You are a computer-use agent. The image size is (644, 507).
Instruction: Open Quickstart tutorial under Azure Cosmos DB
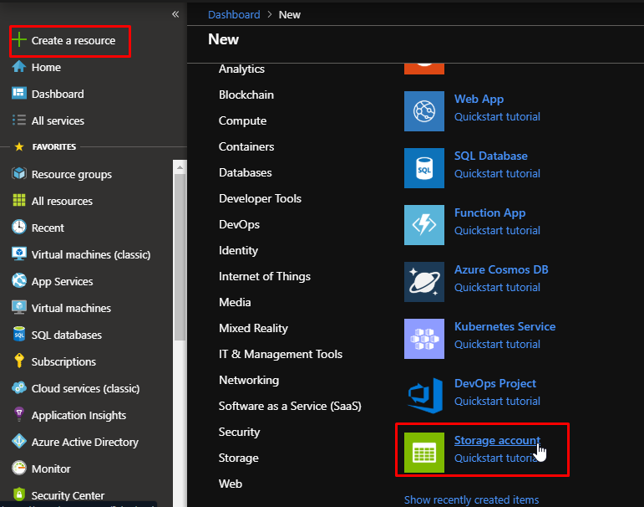click(x=497, y=287)
